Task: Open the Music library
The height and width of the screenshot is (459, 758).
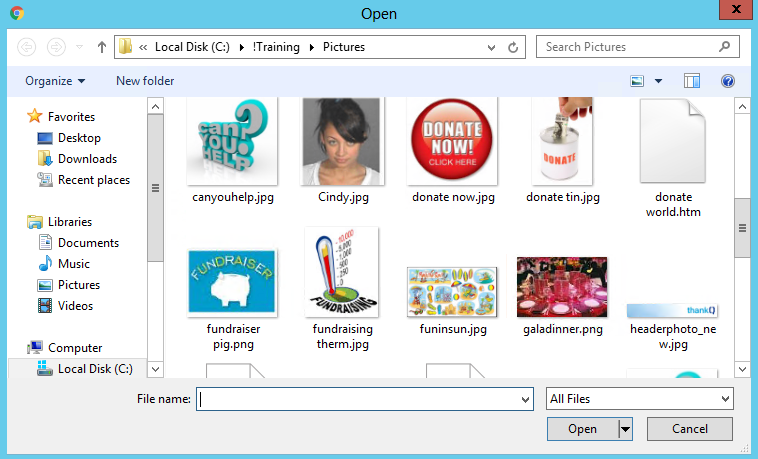Action: (73, 264)
